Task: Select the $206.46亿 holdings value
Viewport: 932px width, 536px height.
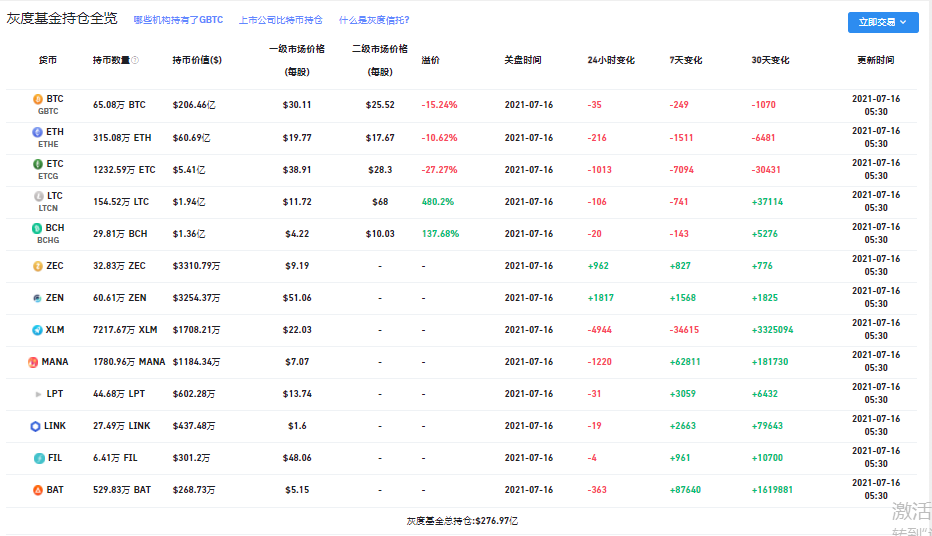Action: (194, 105)
